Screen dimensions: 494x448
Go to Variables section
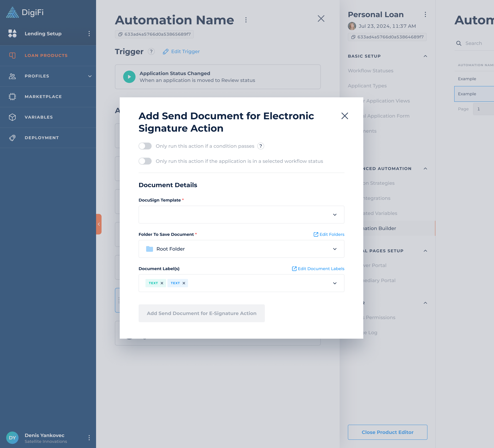click(x=39, y=117)
